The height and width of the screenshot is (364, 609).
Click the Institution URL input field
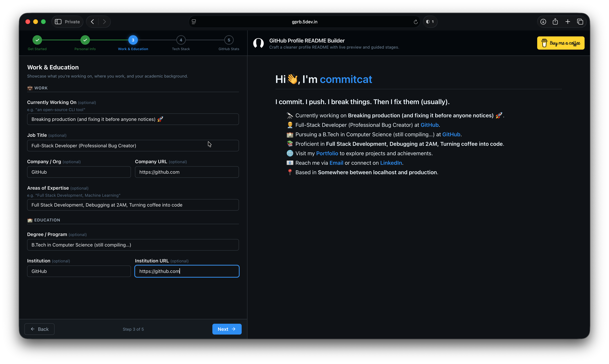(187, 271)
